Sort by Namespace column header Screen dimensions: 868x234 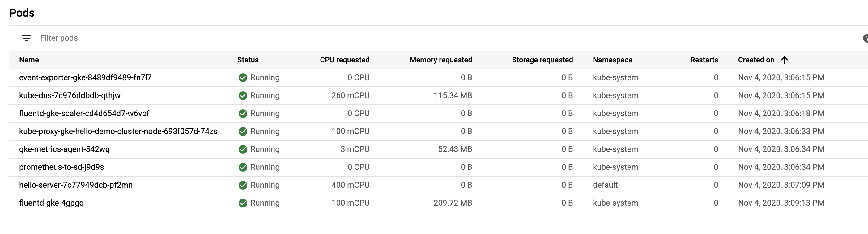(612, 60)
